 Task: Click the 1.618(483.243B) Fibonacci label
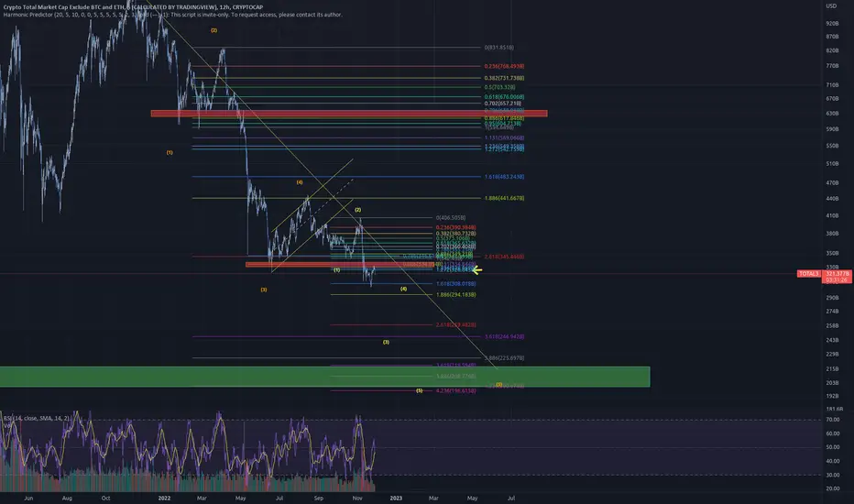[504, 177]
